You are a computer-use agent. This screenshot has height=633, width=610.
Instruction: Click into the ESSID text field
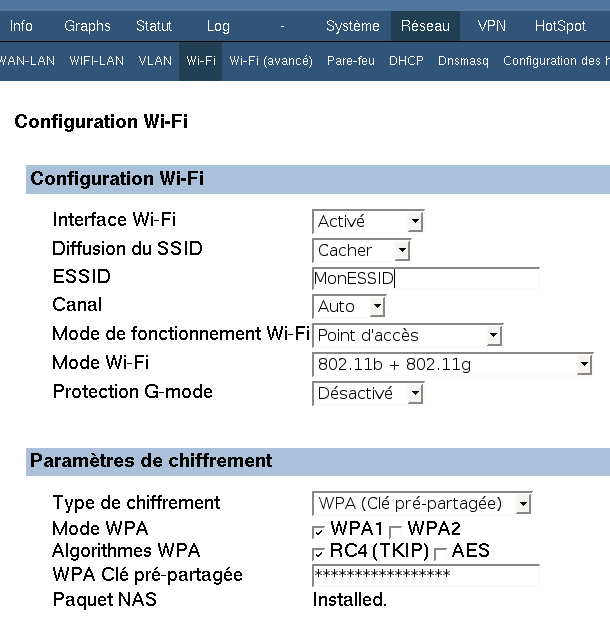(426, 279)
